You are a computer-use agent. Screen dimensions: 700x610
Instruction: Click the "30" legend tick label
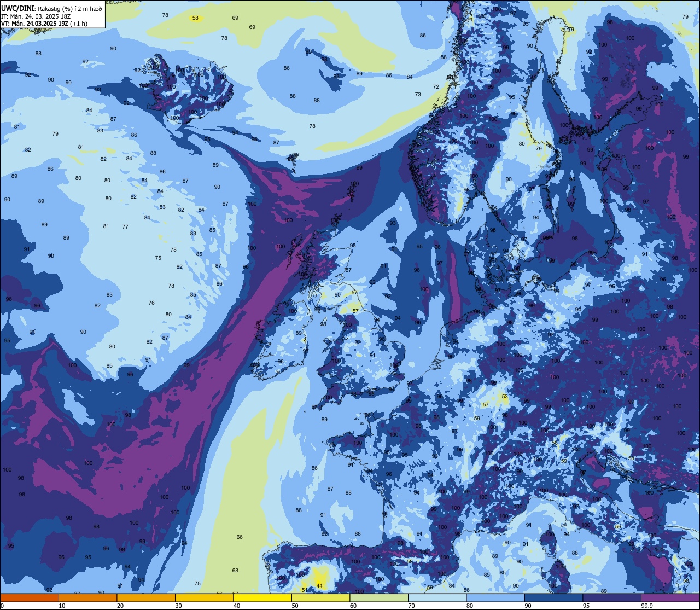pyautogui.click(x=178, y=606)
